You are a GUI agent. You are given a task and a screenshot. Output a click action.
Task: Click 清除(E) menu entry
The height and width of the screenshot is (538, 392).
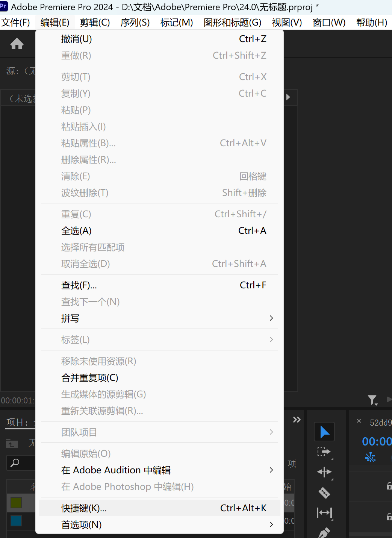coord(159,176)
